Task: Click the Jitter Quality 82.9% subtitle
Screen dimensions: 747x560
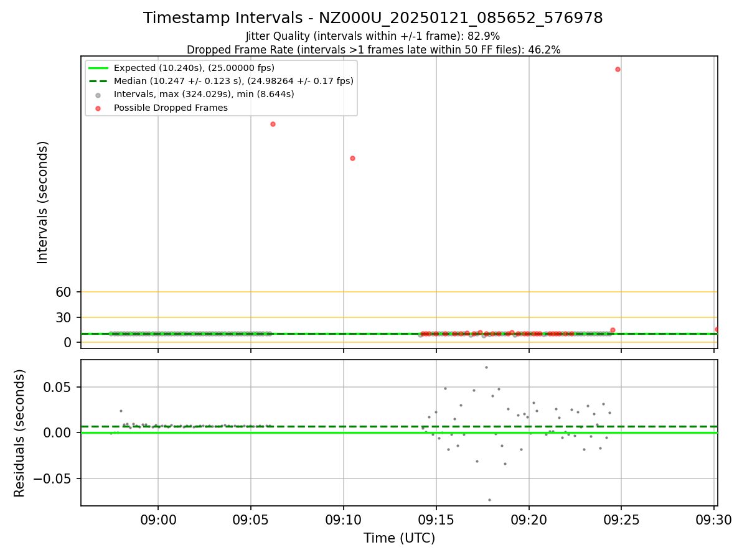Action: click(373, 36)
